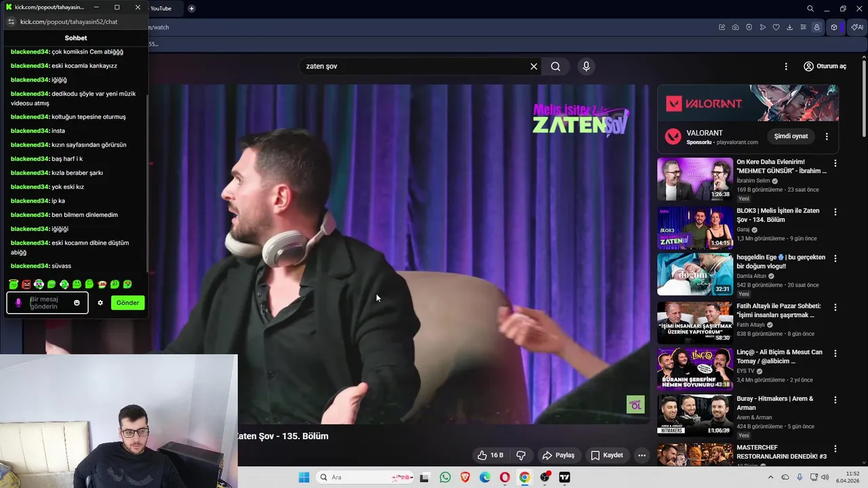Click the taskbar Ara search box
Viewport: 868px width, 488px height.
pos(365,477)
